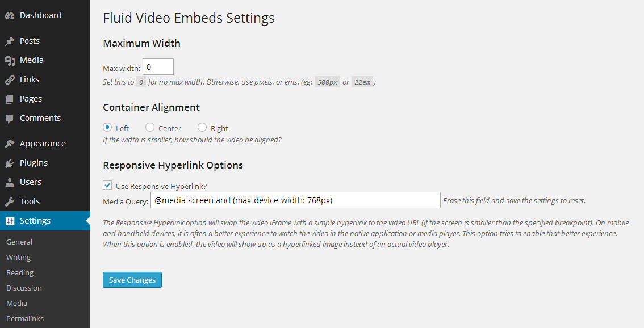
Task: Click the Links chain icon
Action: point(10,80)
